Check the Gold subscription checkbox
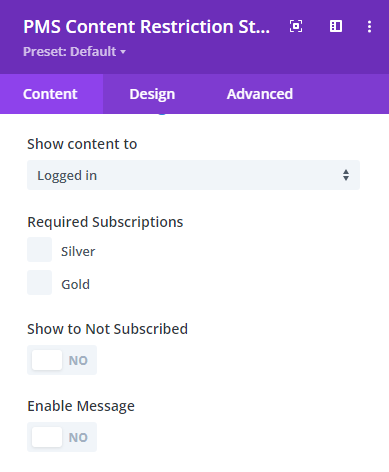 click(40, 283)
